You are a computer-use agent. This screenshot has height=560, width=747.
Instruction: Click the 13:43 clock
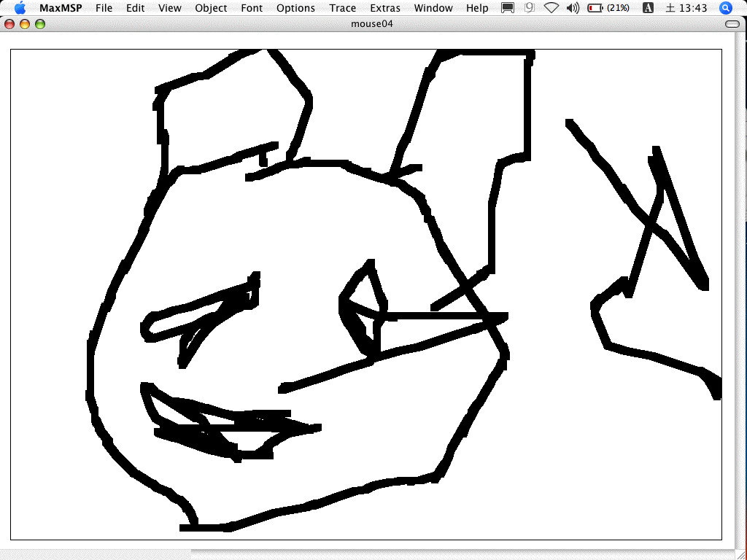point(686,8)
